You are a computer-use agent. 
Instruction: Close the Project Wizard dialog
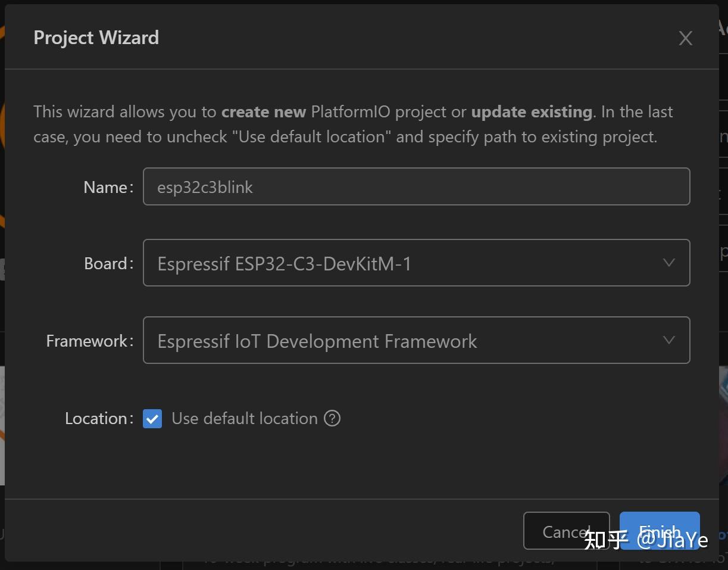685,39
